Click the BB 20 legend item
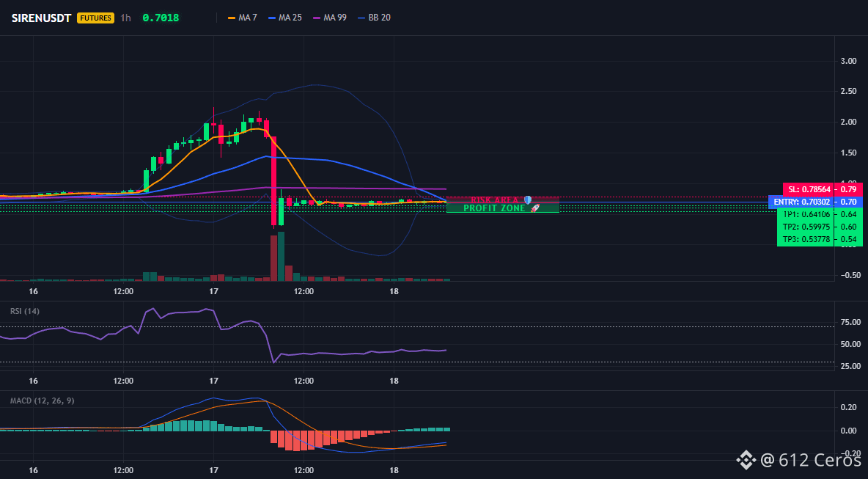This screenshot has width=868, height=479. (374, 18)
